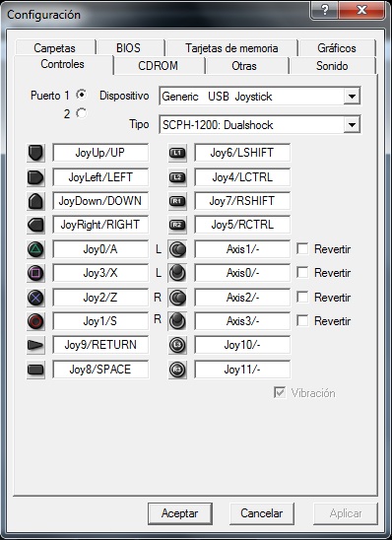Click the Cross button icon
392x540 pixels.
[35, 298]
